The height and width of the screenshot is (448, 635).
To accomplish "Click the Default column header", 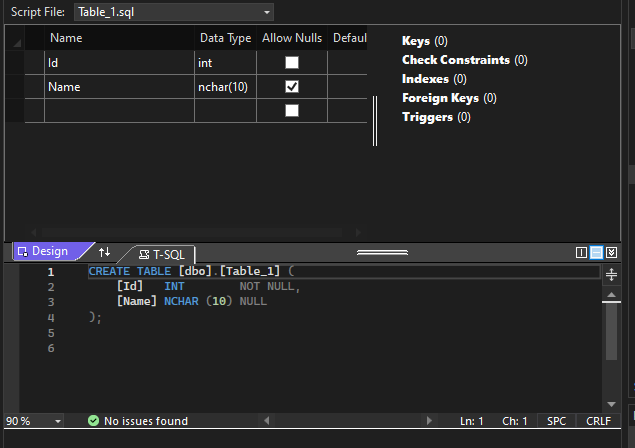I will tap(347, 38).
